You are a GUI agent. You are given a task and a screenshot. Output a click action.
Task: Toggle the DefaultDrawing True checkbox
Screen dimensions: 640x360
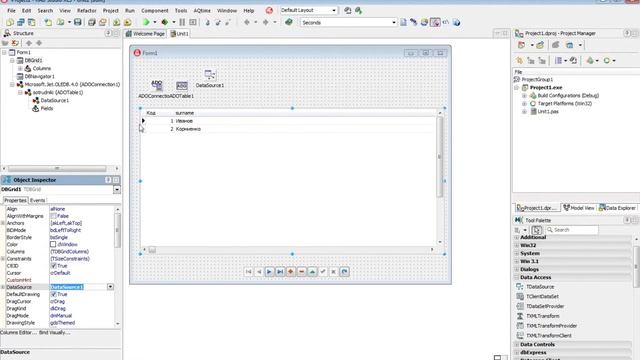[53, 294]
